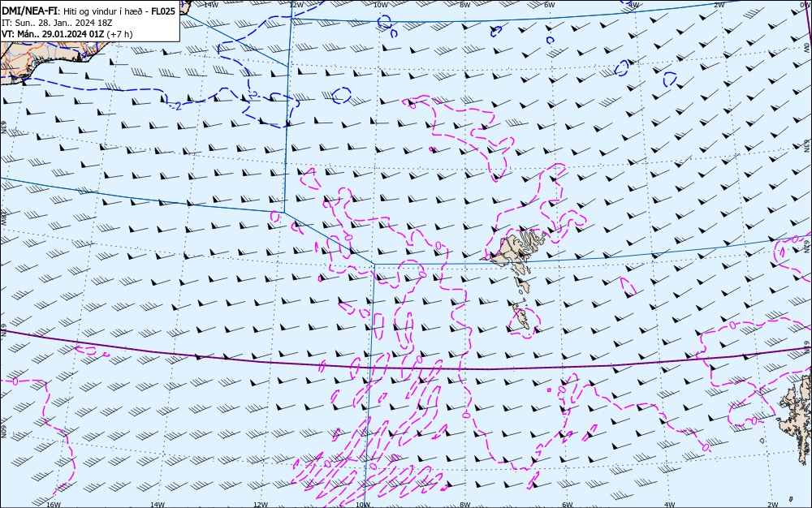
Task: Click the '4W' longitude label on the top edge
Action: [634, 5]
